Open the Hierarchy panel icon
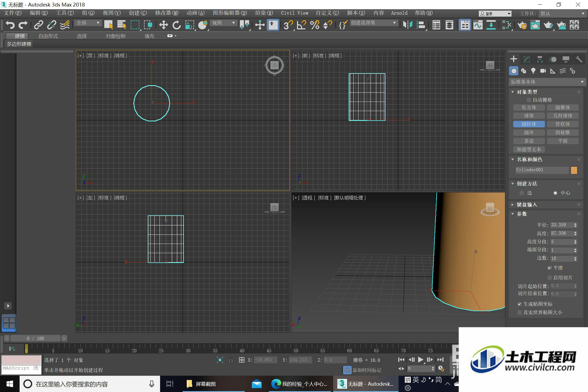Screen dimensions: 588x392 540,59
